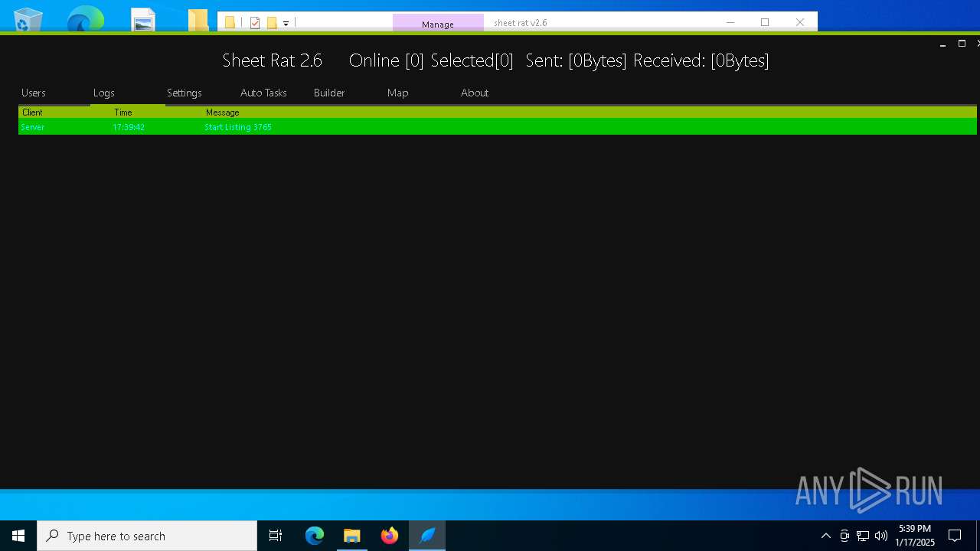This screenshot has width=980, height=551.
Task: Open File Explorer from the taskbar
Action: [352, 536]
